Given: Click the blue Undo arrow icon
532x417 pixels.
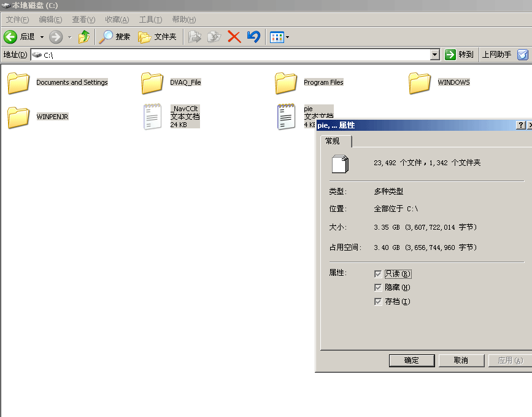Looking at the screenshot, I should (253, 37).
